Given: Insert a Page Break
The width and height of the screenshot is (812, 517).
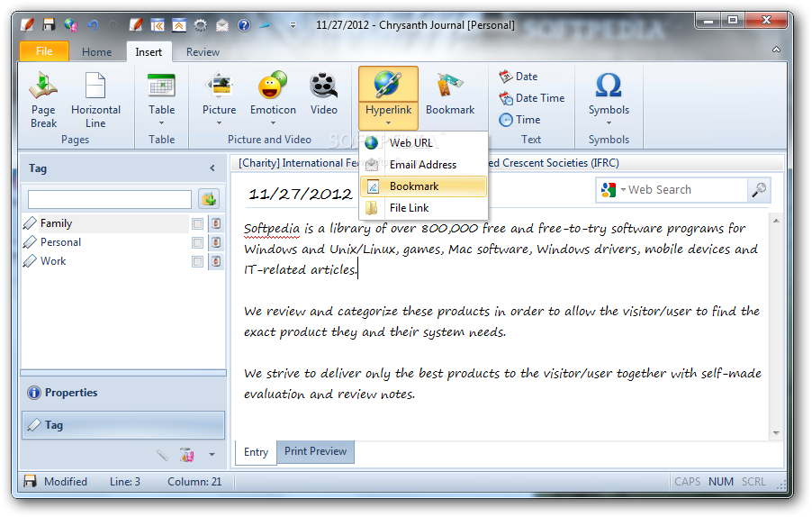Looking at the screenshot, I should [x=43, y=101].
